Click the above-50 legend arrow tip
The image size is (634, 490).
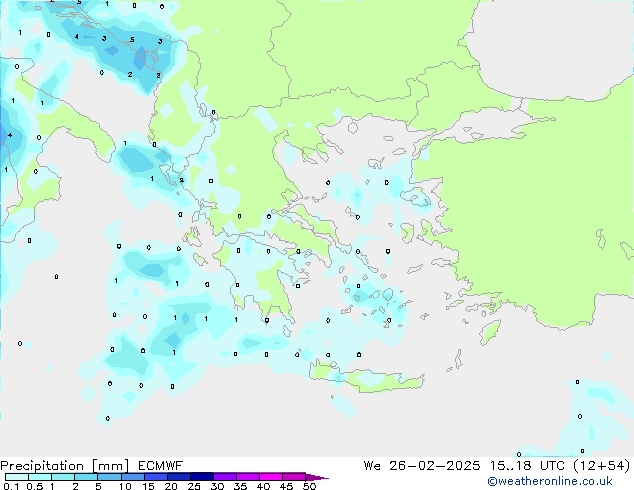(317, 477)
